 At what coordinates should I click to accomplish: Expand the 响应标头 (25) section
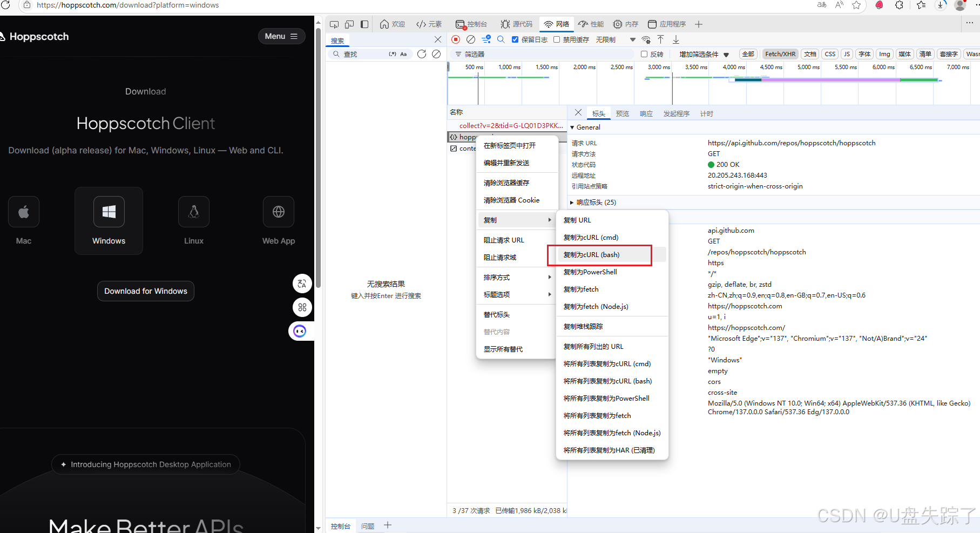click(593, 203)
